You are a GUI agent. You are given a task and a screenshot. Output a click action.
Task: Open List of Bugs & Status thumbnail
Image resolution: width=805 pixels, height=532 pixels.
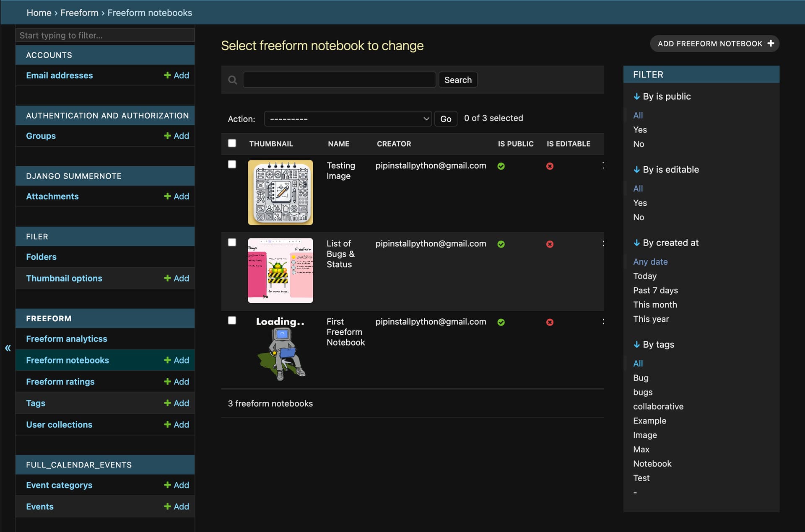point(280,271)
